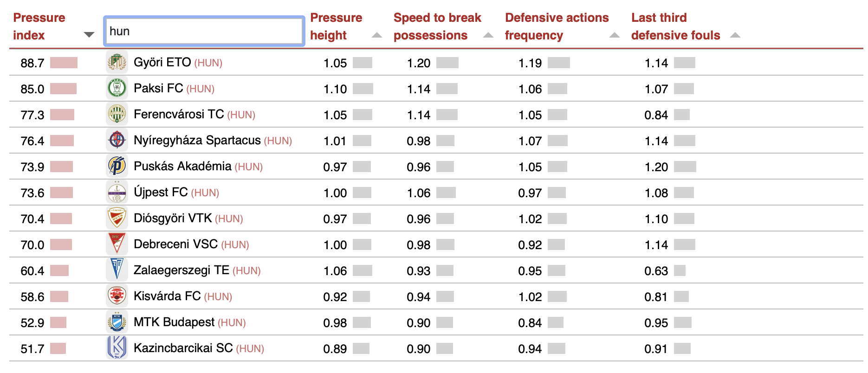Sort by Defensive actions frequency arrow
The height and width of the screenshot is (373, 868).
(x=615, y=35)
